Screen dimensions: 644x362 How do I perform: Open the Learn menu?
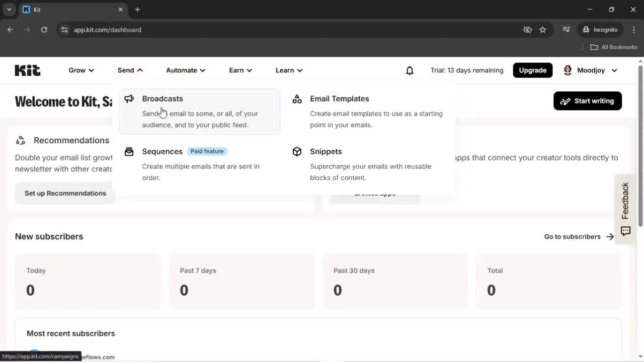(288, 70)
